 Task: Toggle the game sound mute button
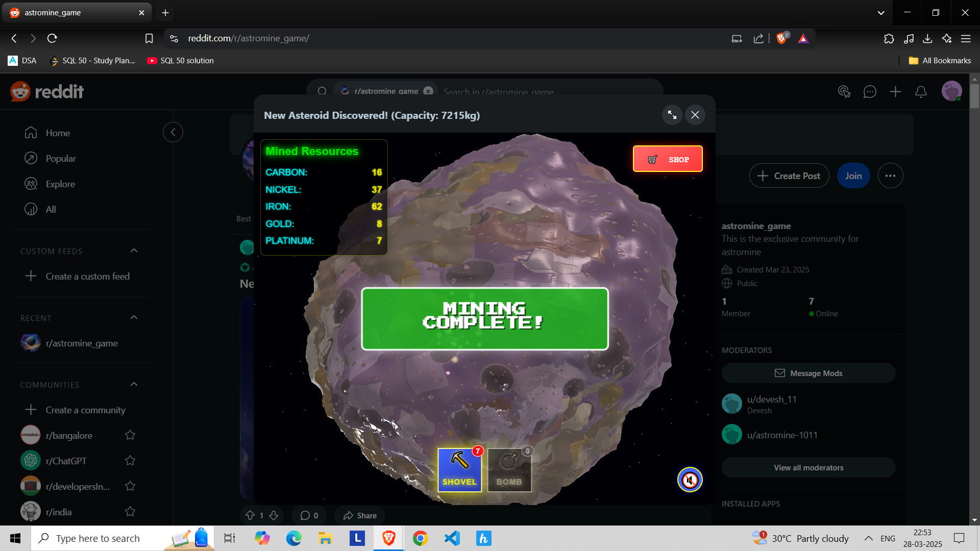click(690, 480)
